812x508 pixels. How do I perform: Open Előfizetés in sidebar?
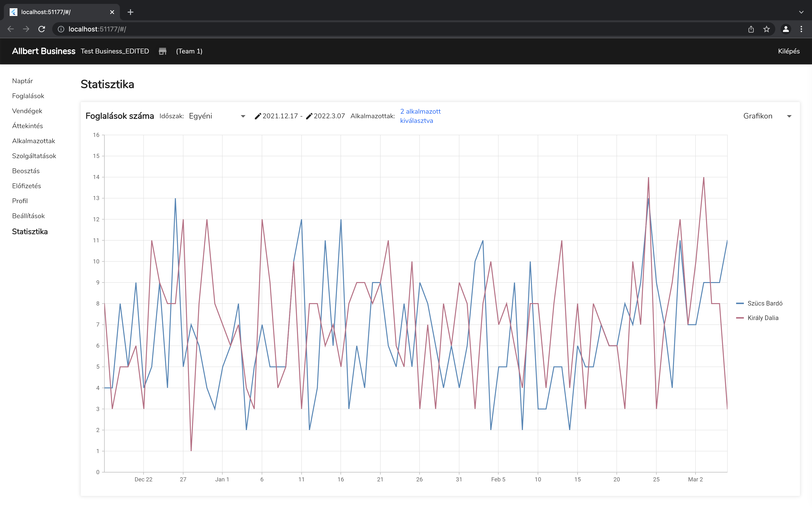click(27, 186)
